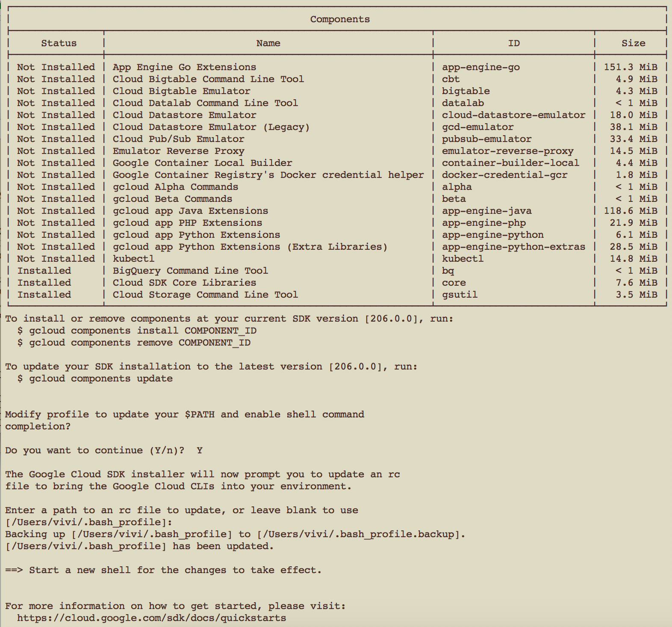Screen dimensions: 672x627
Task: Click the 'Components' table title
Action: [x=340, y=19]
